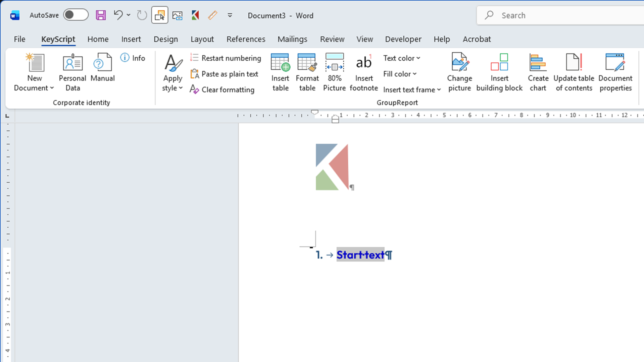Click Update table of contents icon

point(574,72)
